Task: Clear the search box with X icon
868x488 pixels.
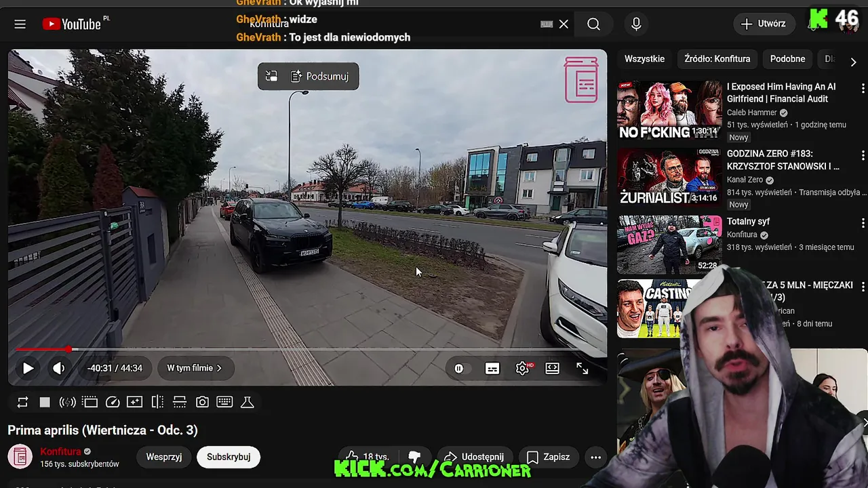Action: 564,24
